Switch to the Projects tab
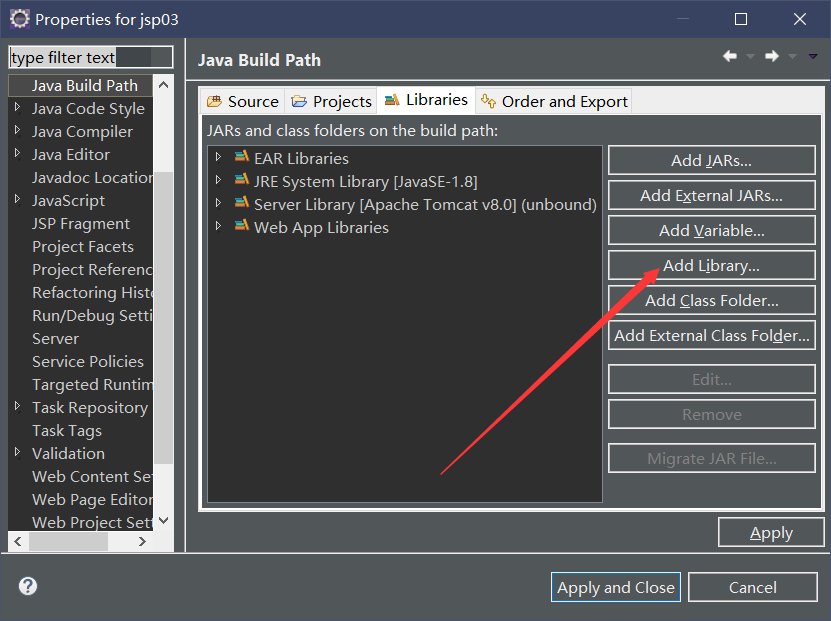The image size is (831, 621). tap(331, 101)
